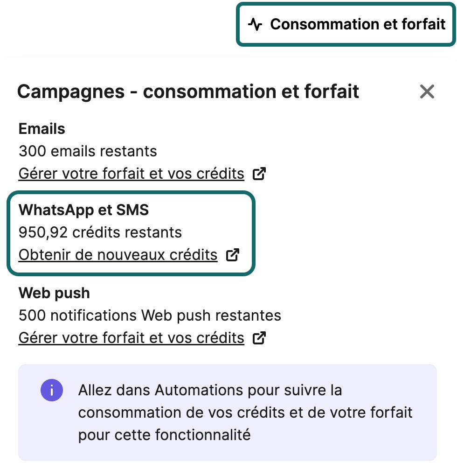Viewport: 457px width, 476px height.
Task: Select the WhatsApp et SMS section heading
Action: pos(83,210)
